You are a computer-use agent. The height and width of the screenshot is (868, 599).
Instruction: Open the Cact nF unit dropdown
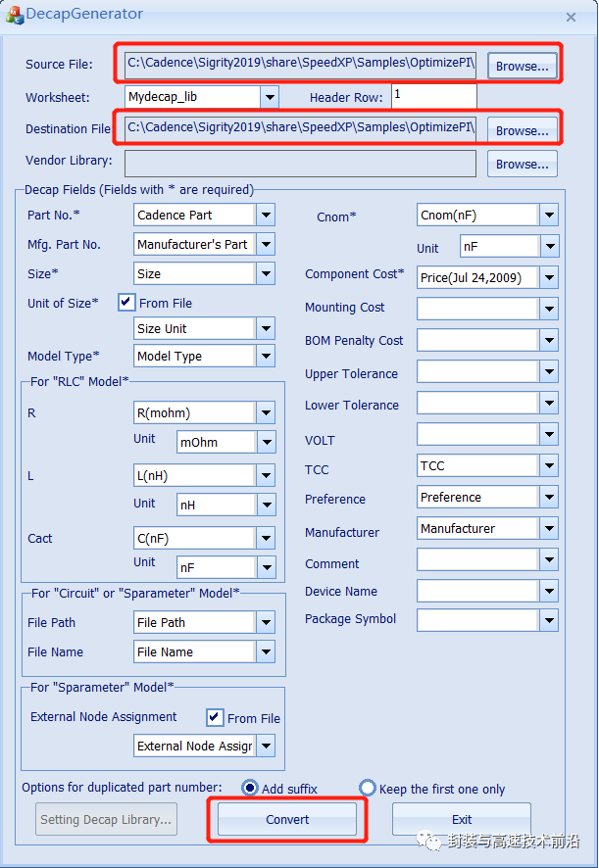coord(267,567)
